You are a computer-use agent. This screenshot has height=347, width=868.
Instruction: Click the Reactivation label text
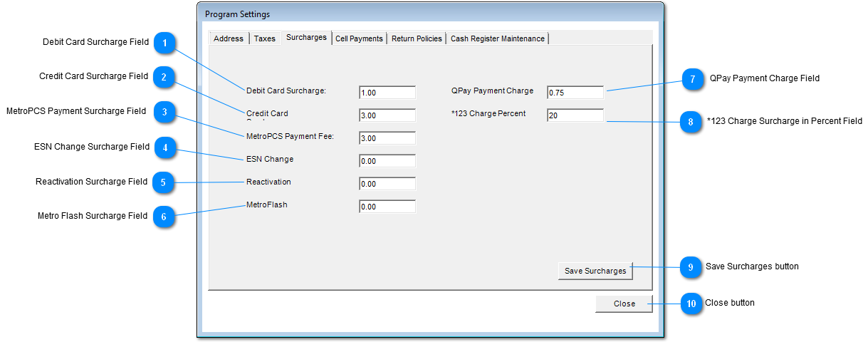coord(268,182)
